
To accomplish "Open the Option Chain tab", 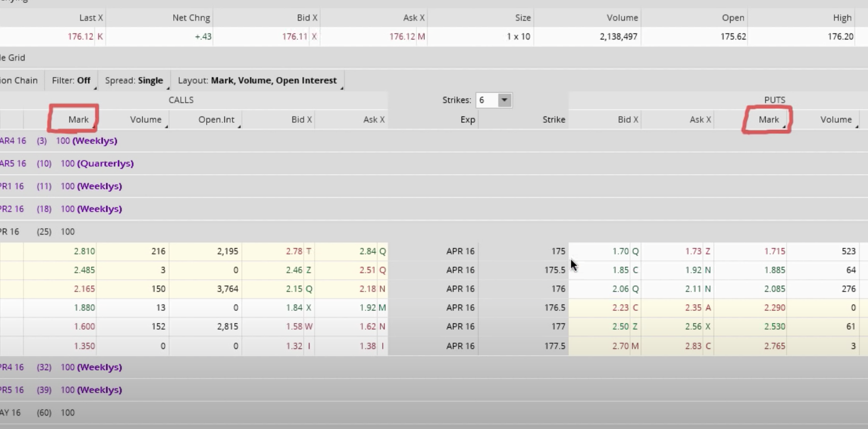I will [x=19, y=81].
